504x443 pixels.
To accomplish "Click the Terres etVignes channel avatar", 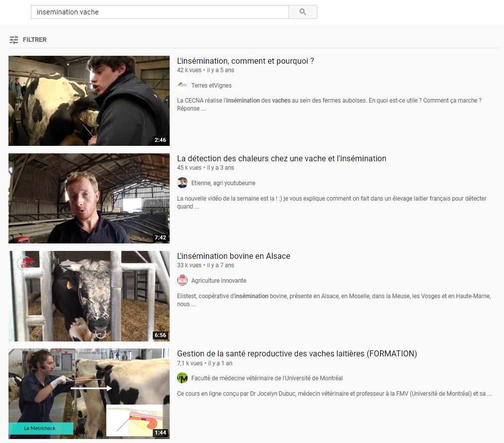I will [x=182, y=85].
